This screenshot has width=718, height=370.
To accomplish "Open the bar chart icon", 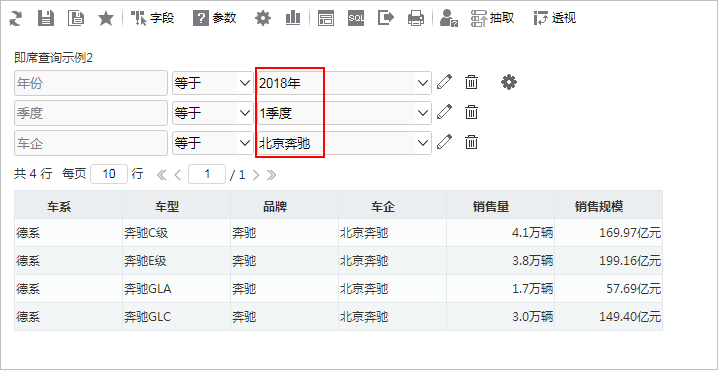I will [293, 19].
